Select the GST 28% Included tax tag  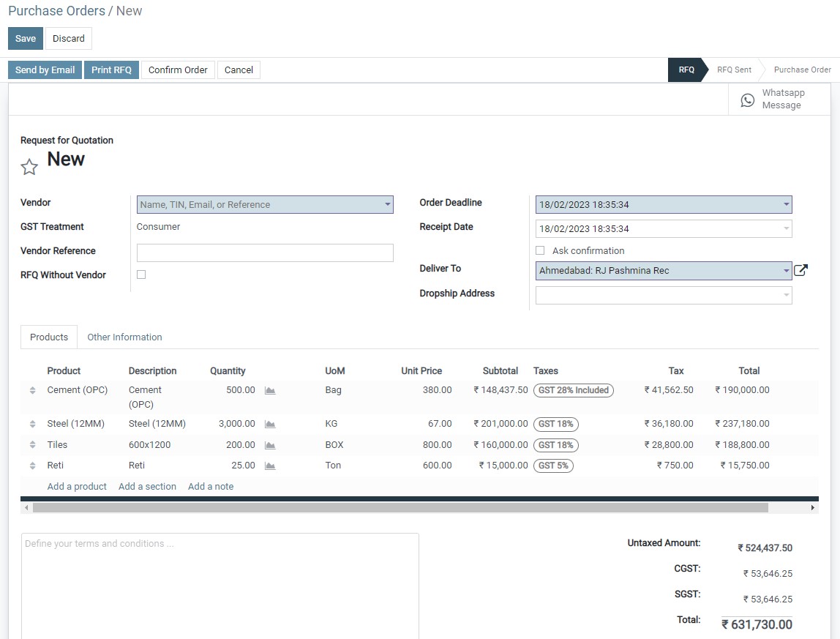(574, 390)
